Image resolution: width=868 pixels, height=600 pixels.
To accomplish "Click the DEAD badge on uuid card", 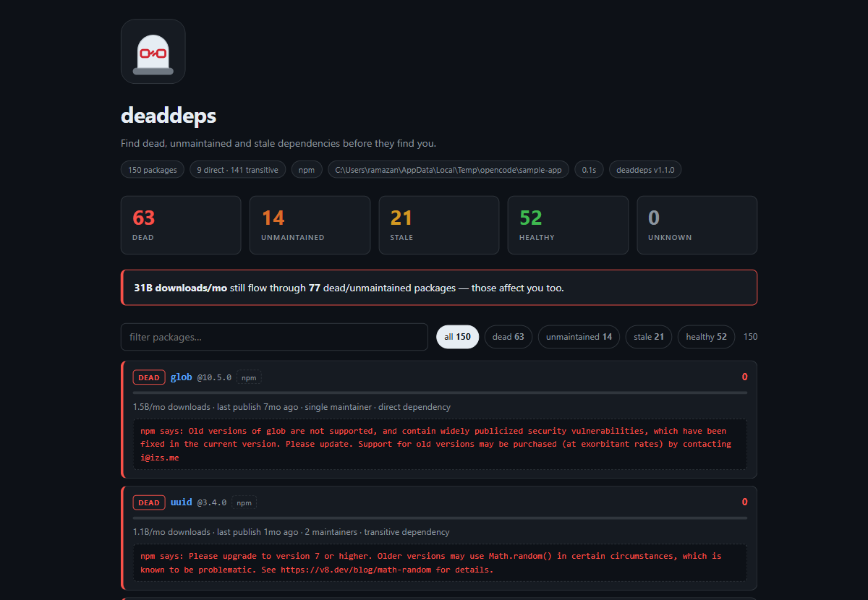I will click(149, 502).
